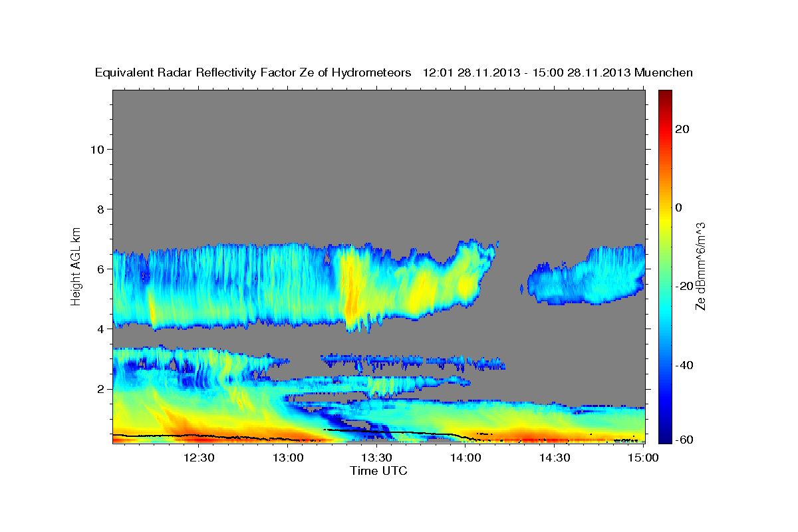Click the colorbar tick label '0'

[x=679, y=207]
